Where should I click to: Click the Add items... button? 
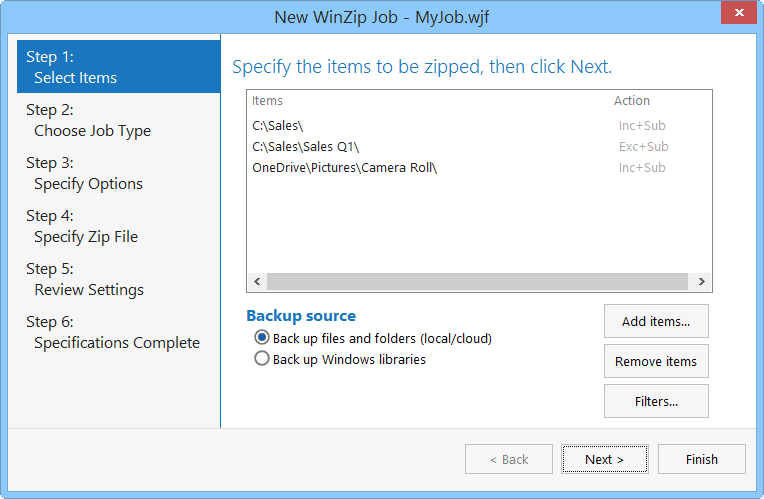(656, 321)
